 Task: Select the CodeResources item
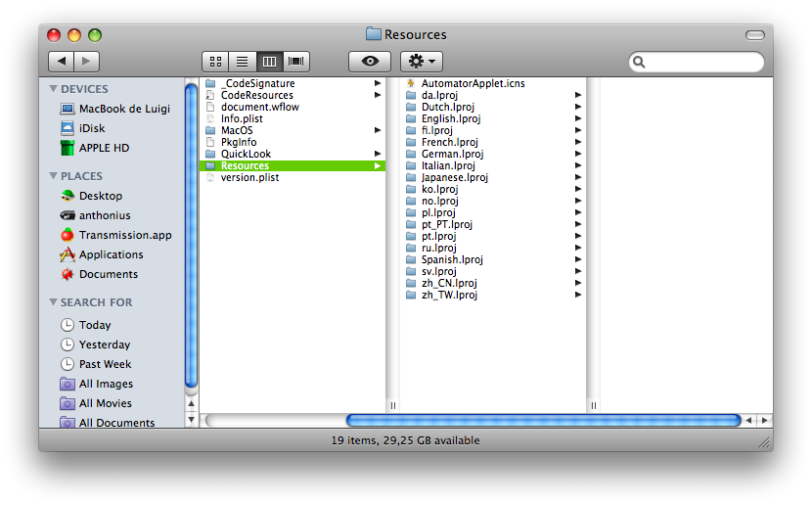pyautogui.click(x=293, y=95)
